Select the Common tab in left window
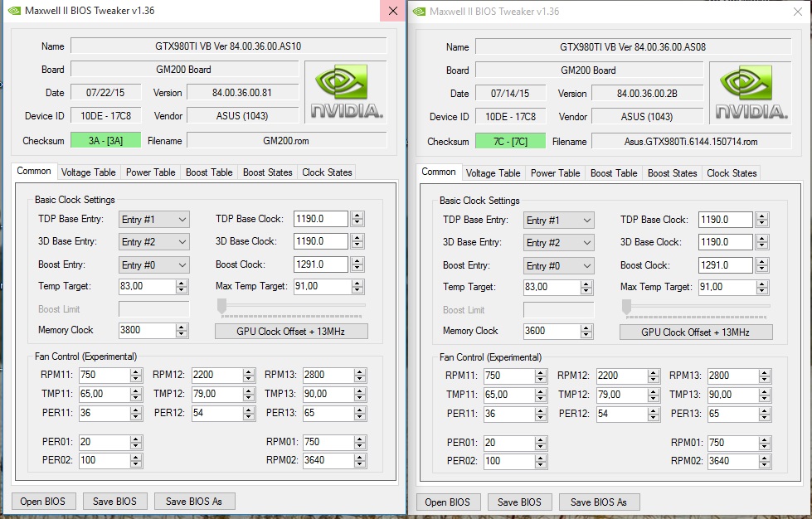Screen dimensions: 812x519 34,172
